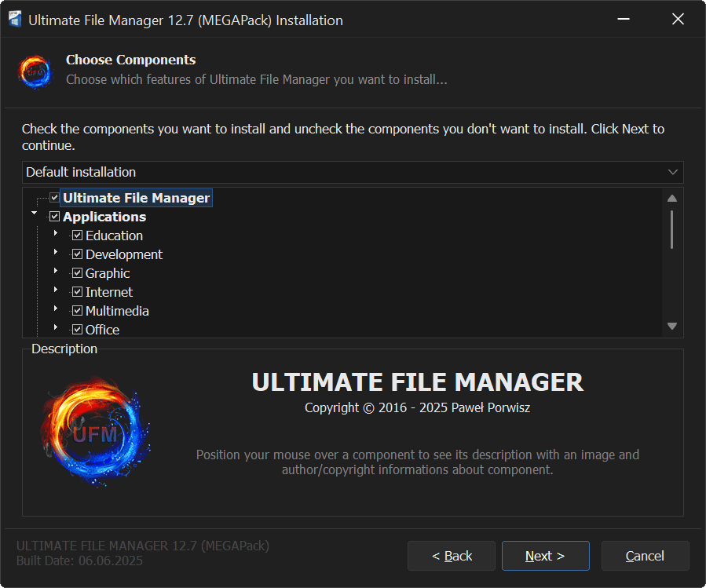Disable the Multimedia component checkbox
Screen dimensions: 706x588
(77, 311)
